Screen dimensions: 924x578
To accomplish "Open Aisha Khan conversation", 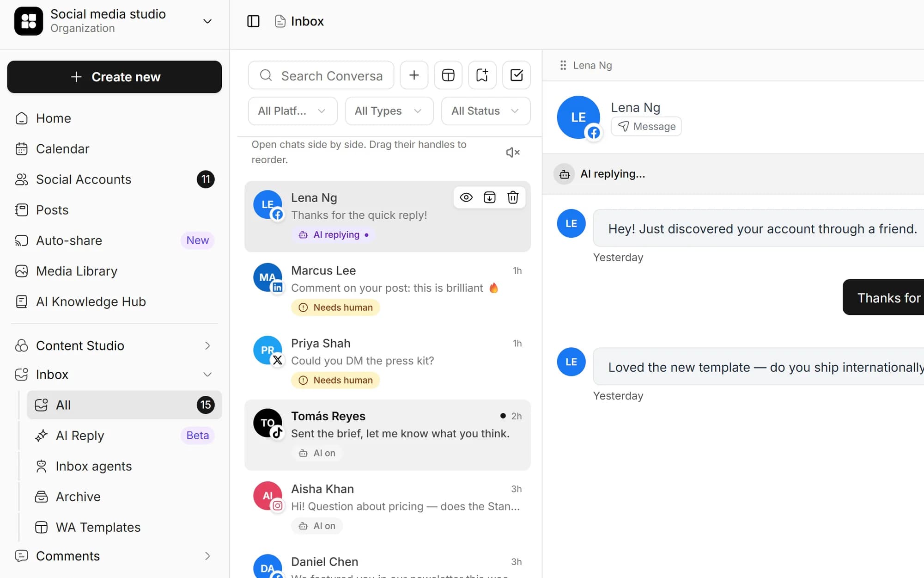I will coord(388,508).
